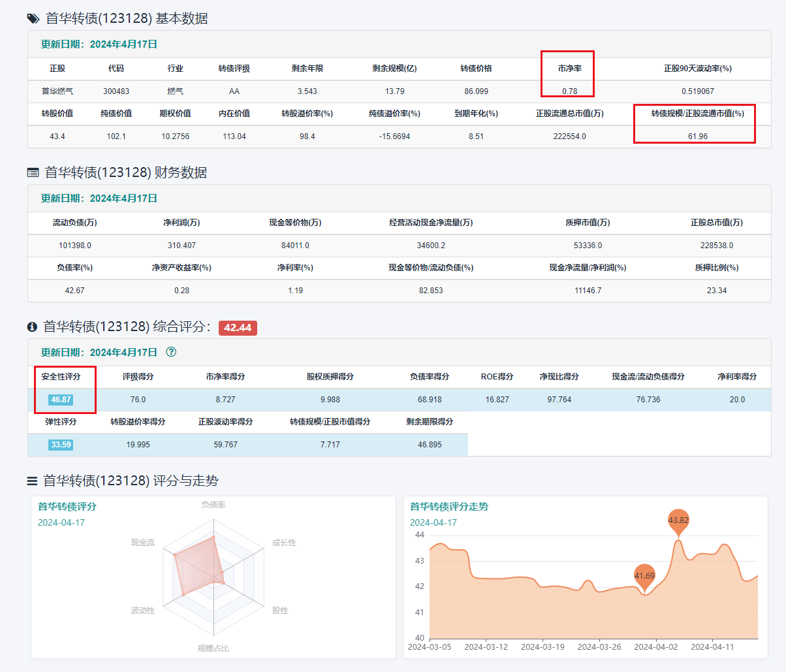786x672 pixels.
Task: Click the 规模占比 label below radar chart
Action: point(213,648)
